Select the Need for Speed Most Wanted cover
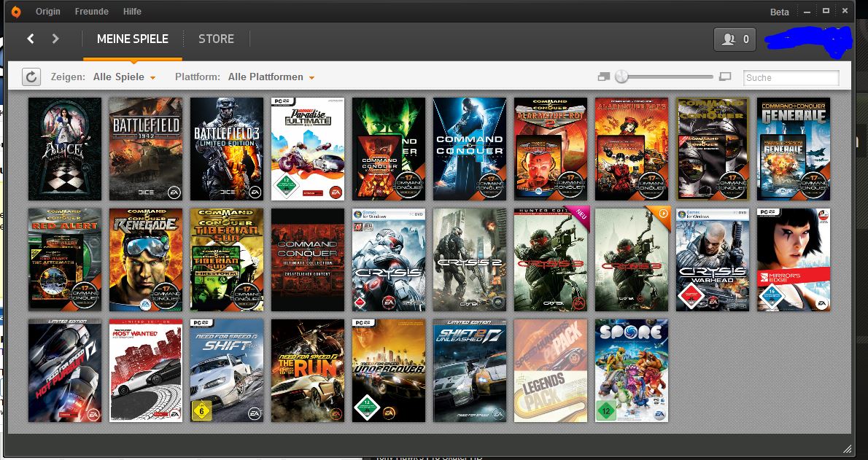The width and height of the screenshot is (868, 460). point(146,370)
